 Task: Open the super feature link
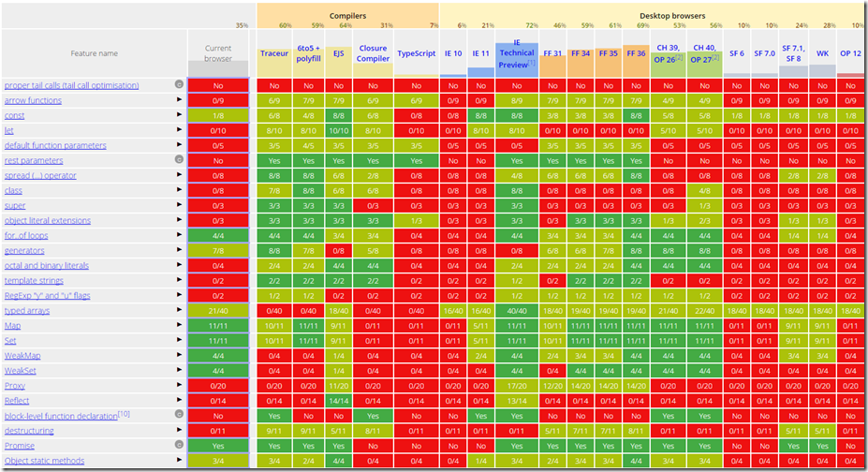click(15, 205)
